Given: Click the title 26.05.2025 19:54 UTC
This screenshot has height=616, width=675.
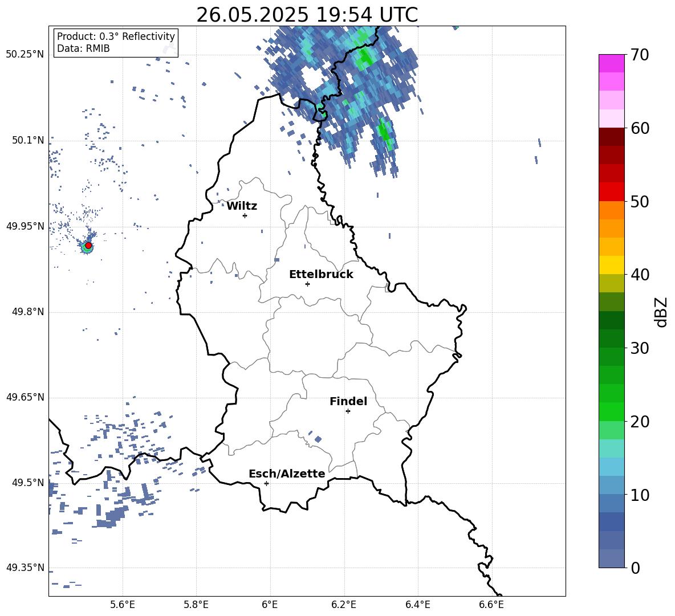Looking at the screenshot, I should click(307, 15).
